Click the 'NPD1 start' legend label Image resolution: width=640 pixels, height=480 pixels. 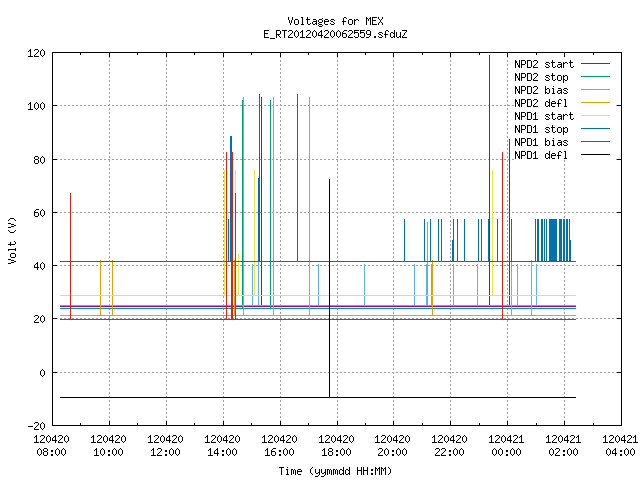click(x=544, y=116)
